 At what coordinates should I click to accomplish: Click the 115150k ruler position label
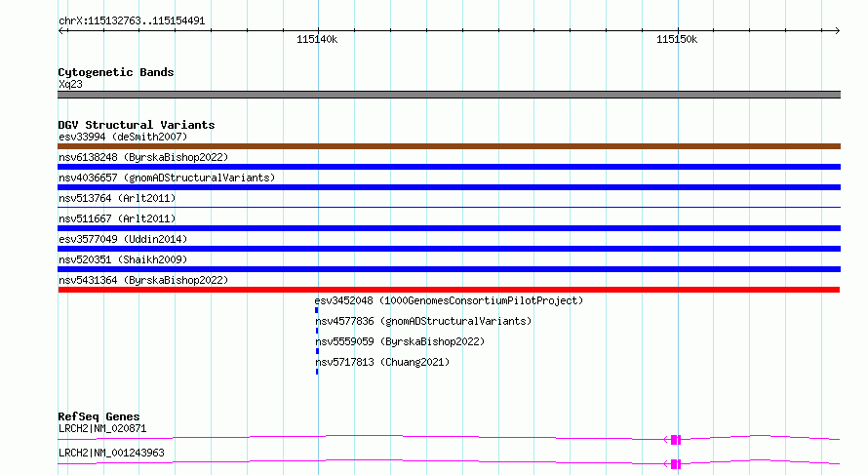(677, 39)
